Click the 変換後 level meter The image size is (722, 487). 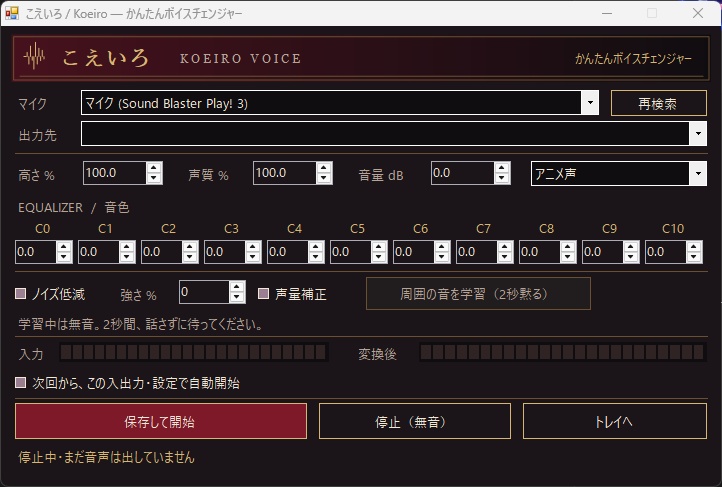pos(562,352)
